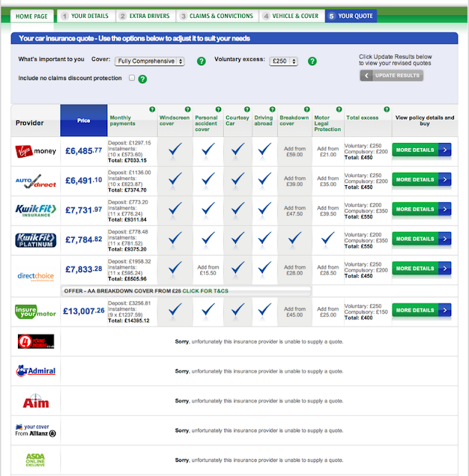Open More Details for directchoice
The image size is (469, 476).
[421, 268]
